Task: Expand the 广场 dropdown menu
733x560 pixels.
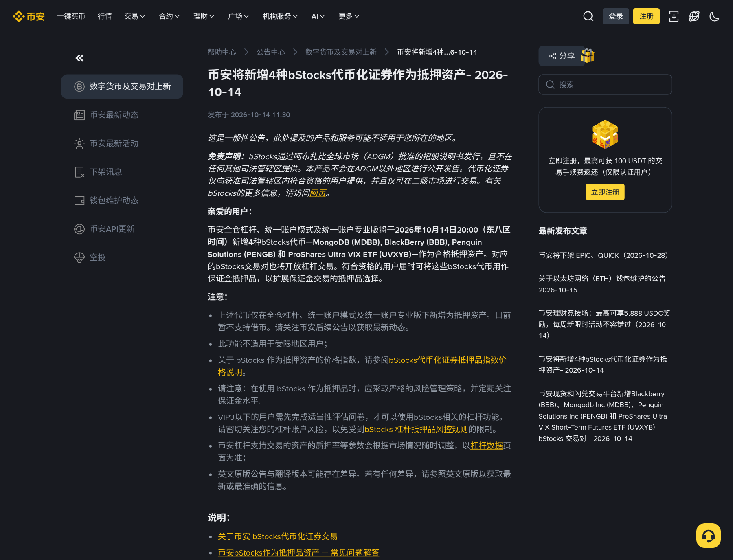Action: coord(238,16)
